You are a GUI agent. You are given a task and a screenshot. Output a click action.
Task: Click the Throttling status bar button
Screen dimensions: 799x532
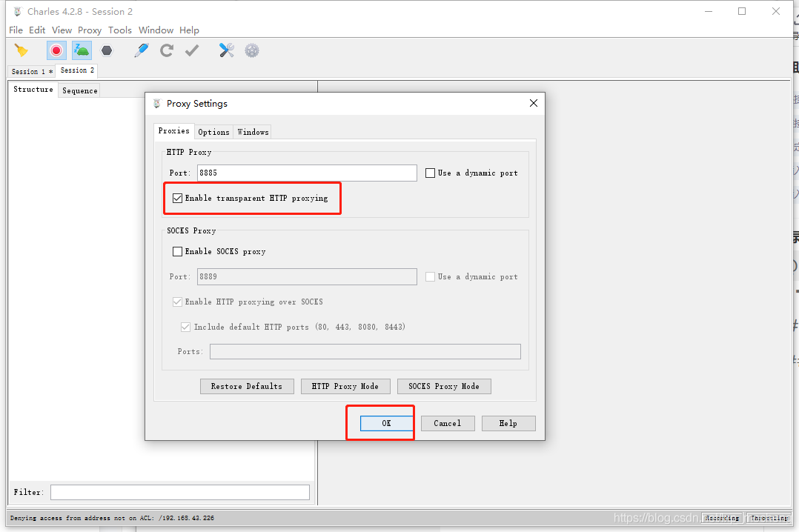769,518
